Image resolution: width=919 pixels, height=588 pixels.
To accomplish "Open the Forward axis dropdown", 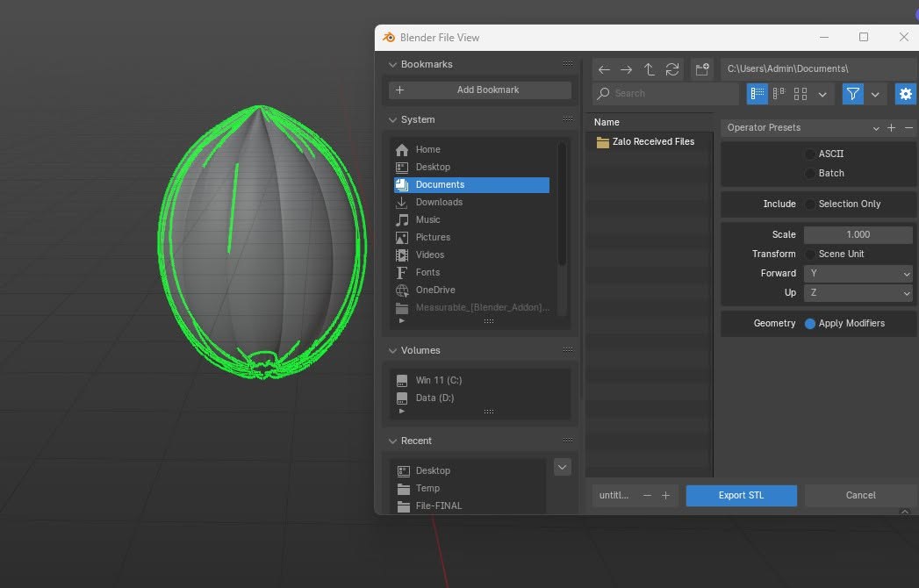I will pyautogui.click(x=858, y=273).
